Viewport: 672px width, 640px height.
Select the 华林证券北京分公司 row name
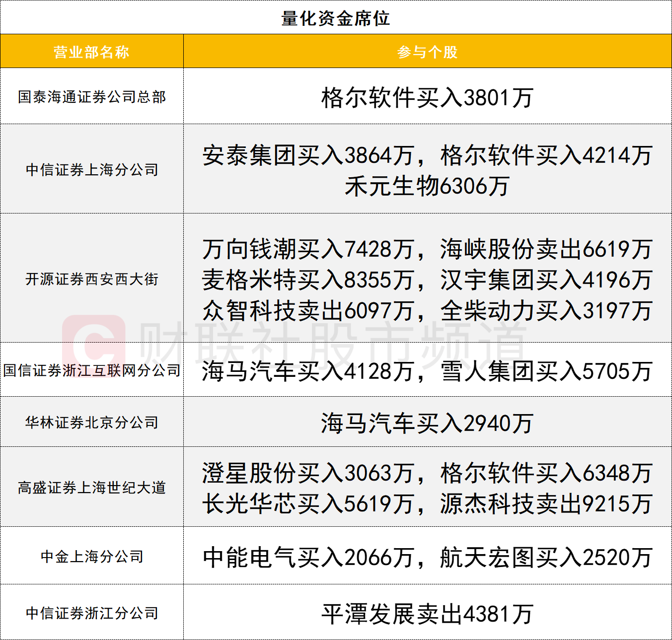point(92,423)
